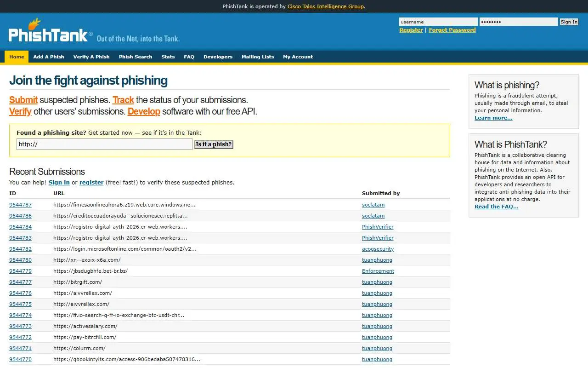Focus the password input field
This screenshot has height=368, width=588.
[519, 22]
